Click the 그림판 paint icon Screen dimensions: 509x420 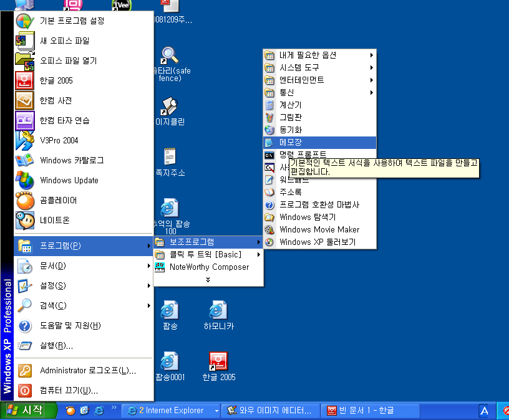coord(269,117)
